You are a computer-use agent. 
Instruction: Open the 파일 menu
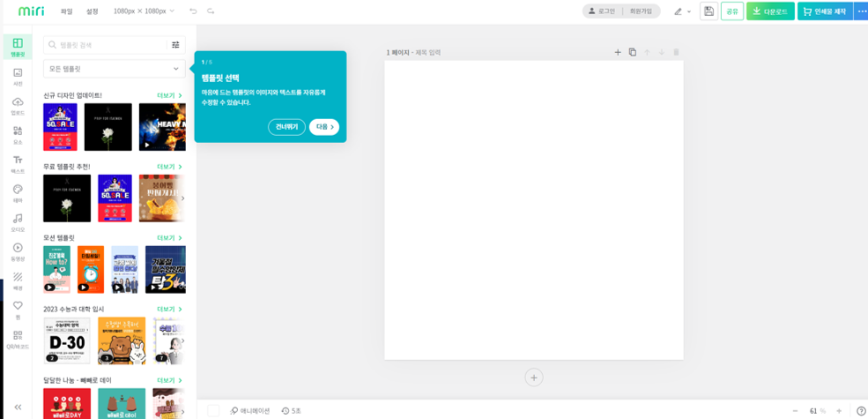66,11
